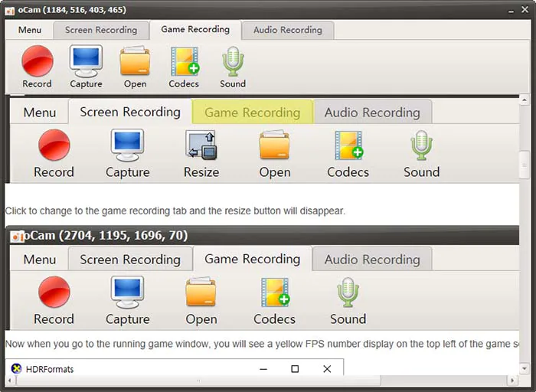The width and height of the screenshot is (536, 392).
Task: Click Record icon beside the Resize icon
Action: point(54,145)
